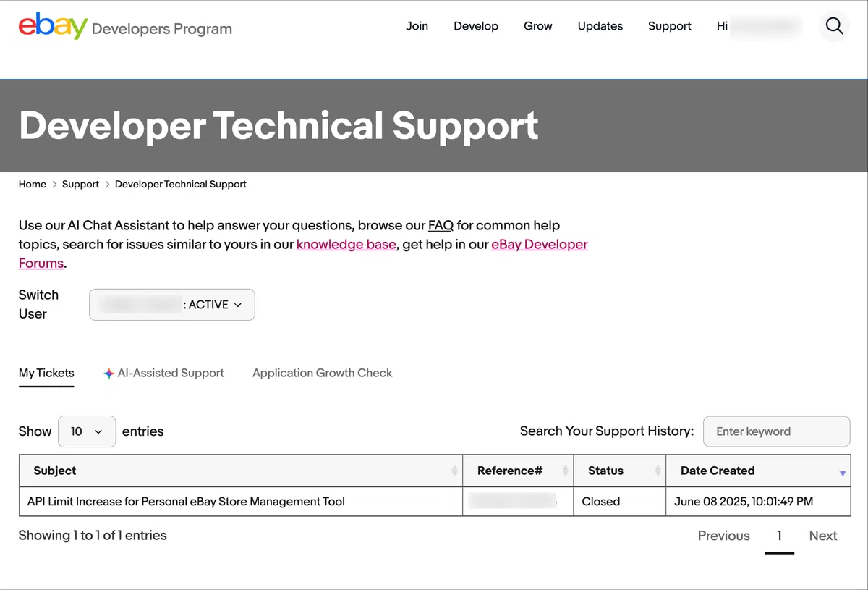
Task: Go to Previous page
Action: click(x=724, y=536)
